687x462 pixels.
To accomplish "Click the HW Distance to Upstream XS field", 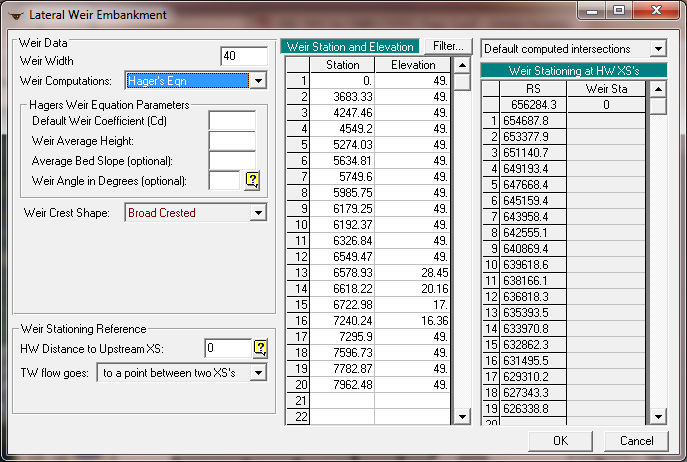I will click(228, 348).
